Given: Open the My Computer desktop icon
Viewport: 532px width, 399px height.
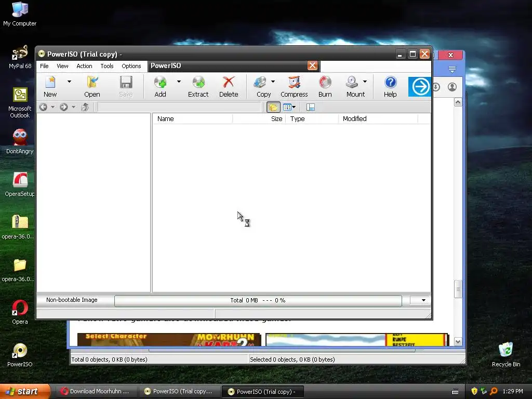Looking at the screenshot, I should [x=20, y=14].
